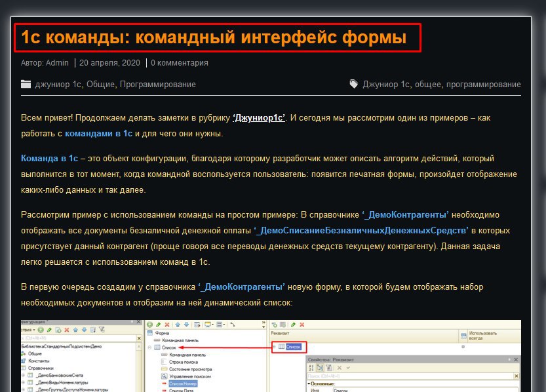Select the Состояние просмотра element
The width and height of the screenshot is (546, 392).
[191, 369]
